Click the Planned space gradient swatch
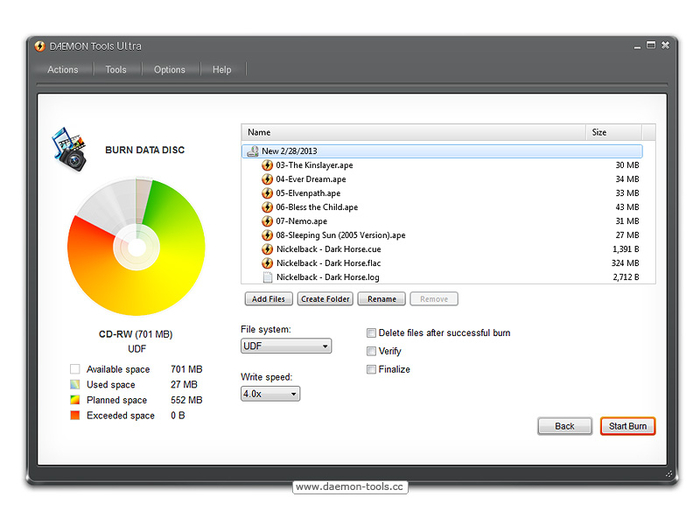 click(x=75, y=400)
